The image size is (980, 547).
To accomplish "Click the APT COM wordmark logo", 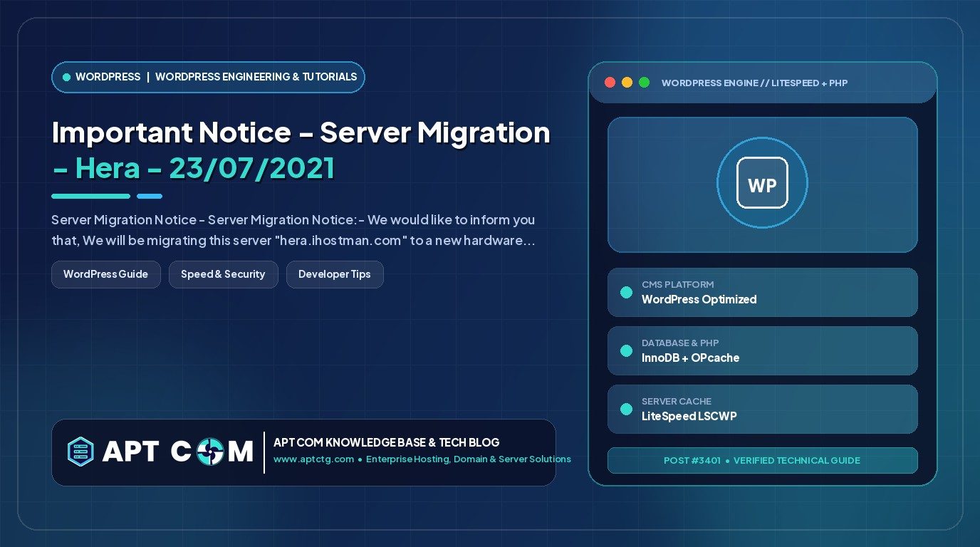I will click(177, 452).
